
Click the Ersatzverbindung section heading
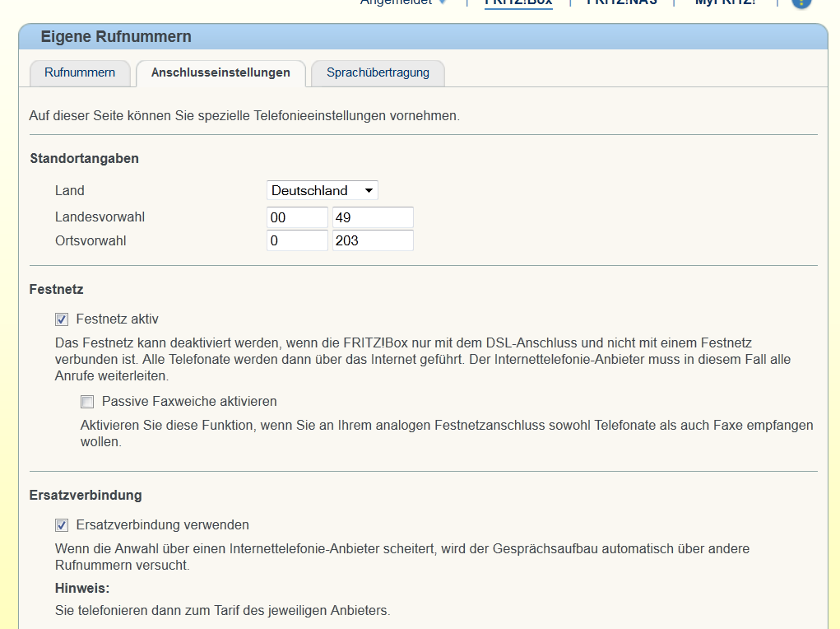click(x=86, y=496)
